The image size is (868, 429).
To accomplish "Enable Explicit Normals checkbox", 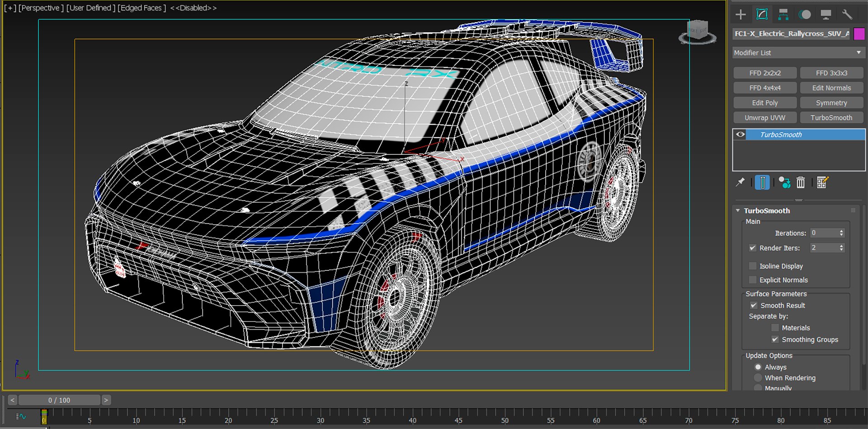I will pos(753,280).
